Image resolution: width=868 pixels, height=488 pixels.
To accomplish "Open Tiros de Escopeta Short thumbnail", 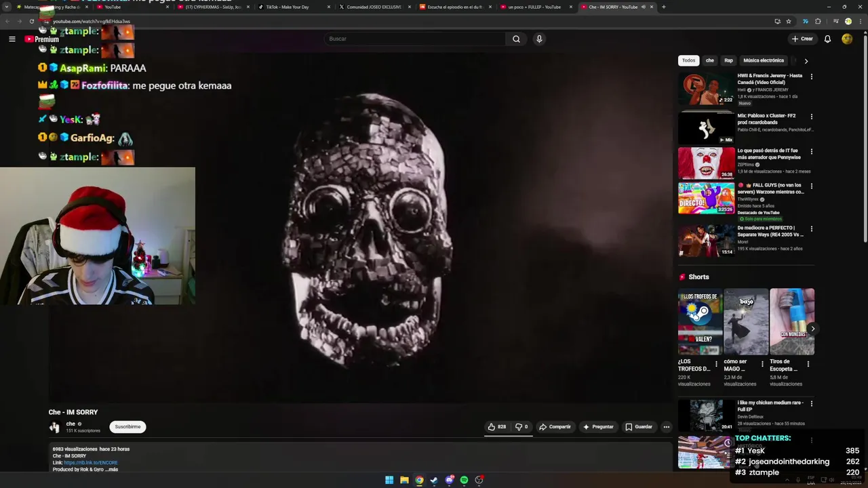I will (x=792, y=322).
